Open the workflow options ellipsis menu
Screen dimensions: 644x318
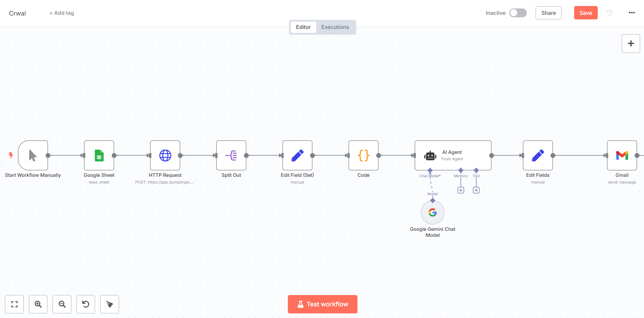(632, 13)
